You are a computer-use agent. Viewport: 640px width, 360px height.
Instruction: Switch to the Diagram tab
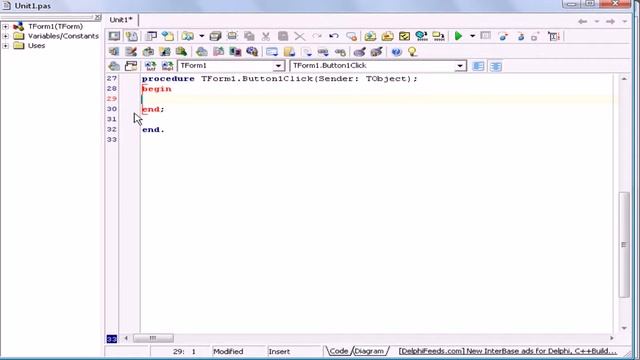[x=369, y=351]
